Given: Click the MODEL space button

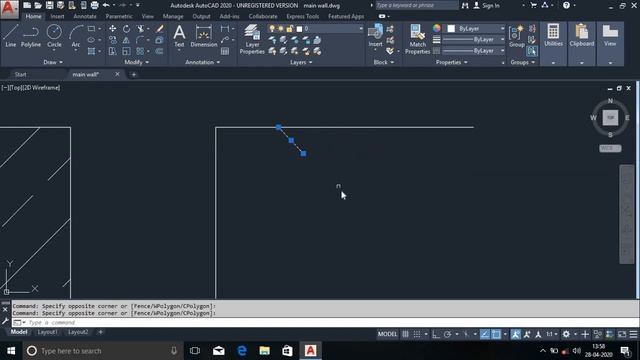Looking at the screenshot, I should [x=387, y=334].
